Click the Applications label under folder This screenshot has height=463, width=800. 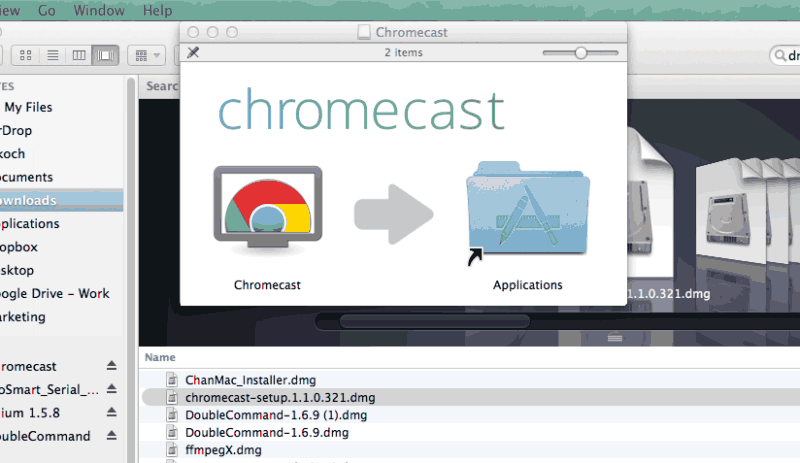[x=528, y=285]
